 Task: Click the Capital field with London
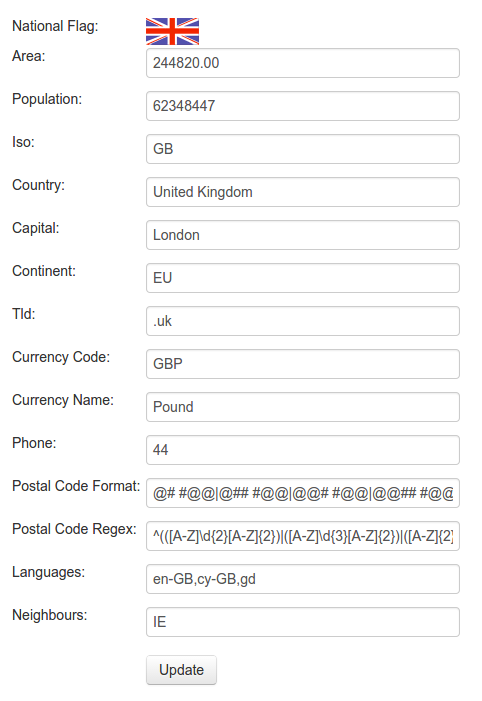point(303,235)
